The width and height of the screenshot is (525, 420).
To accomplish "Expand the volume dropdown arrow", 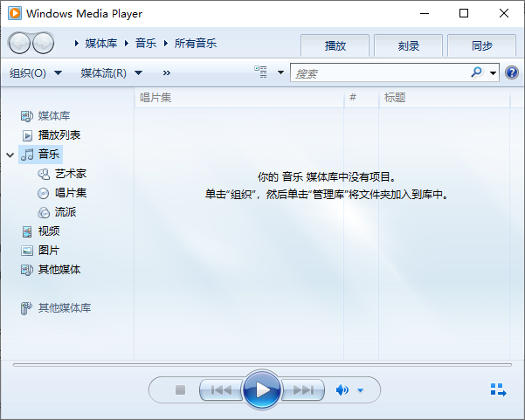I will coord(360,390).
